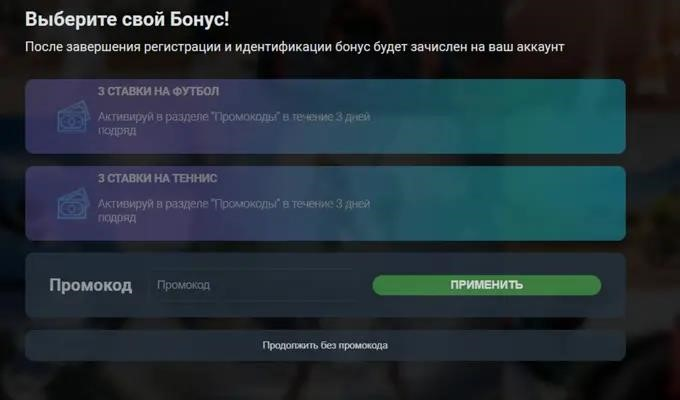Click the bold «Промокод» label

coord(91,285)
